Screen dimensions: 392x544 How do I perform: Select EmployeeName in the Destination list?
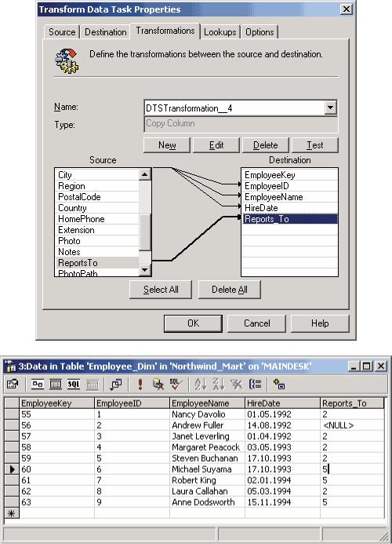click(290, 197)
